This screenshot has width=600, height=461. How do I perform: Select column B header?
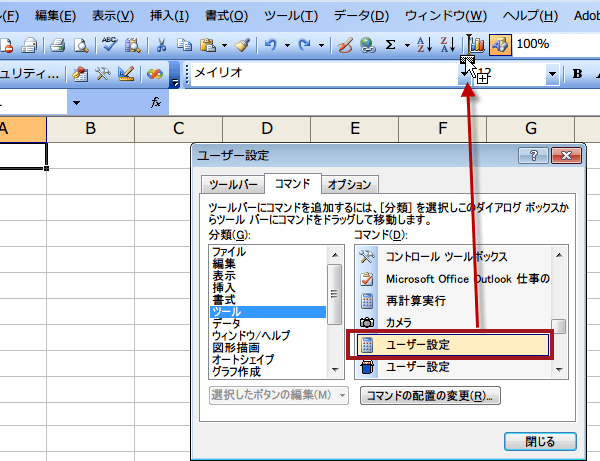[90, 129]
